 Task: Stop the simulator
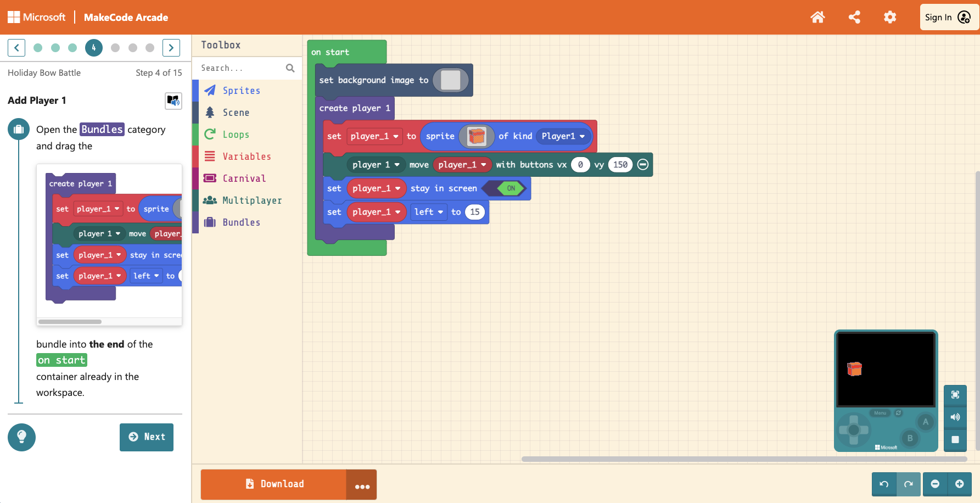955,439
